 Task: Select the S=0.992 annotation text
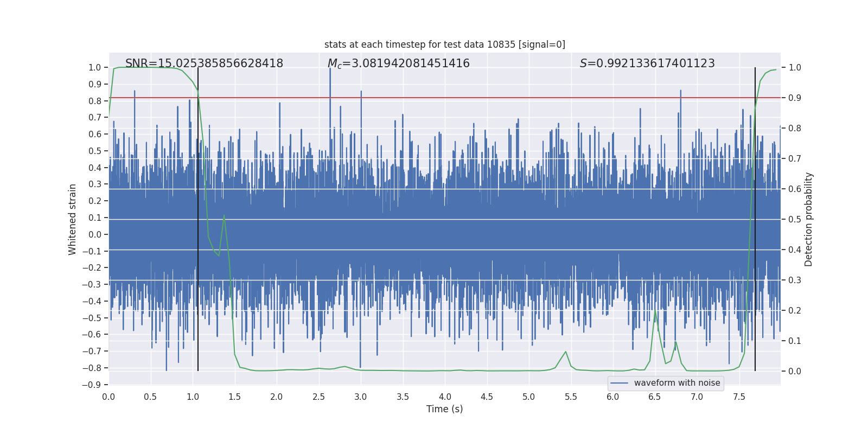(647, 63)
